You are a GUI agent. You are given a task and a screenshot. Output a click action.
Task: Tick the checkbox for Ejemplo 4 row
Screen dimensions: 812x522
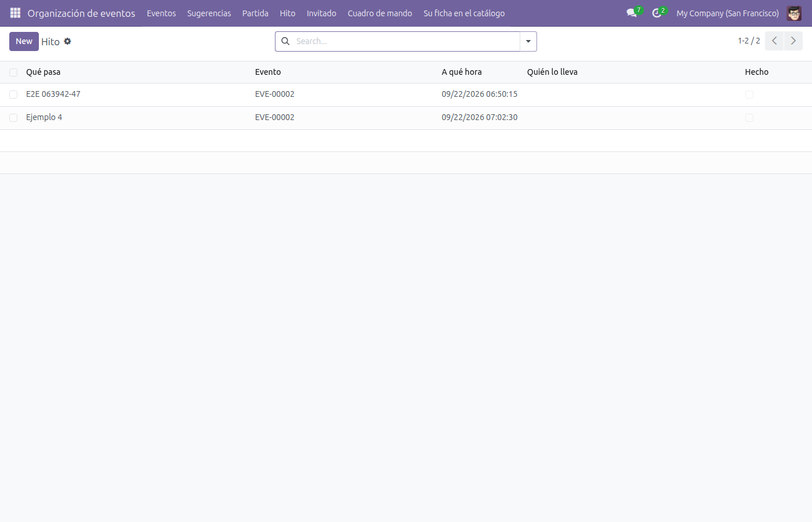[x=13, y=118]
